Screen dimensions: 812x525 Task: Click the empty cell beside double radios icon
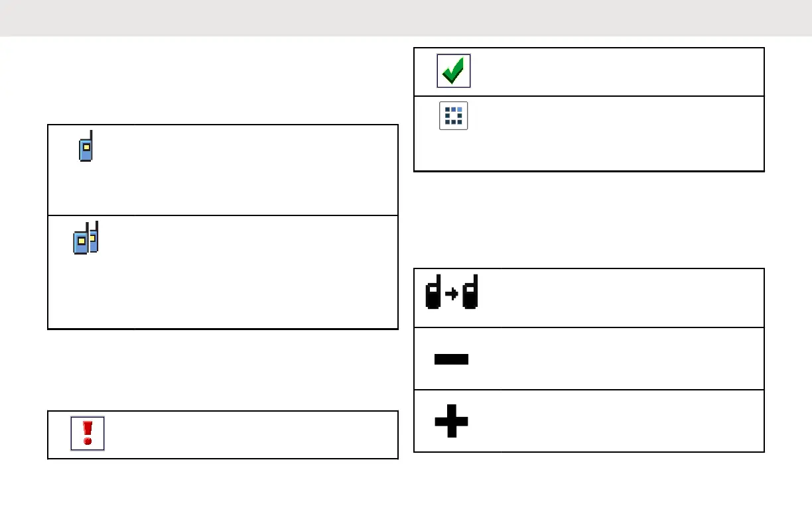pos(252,272)
